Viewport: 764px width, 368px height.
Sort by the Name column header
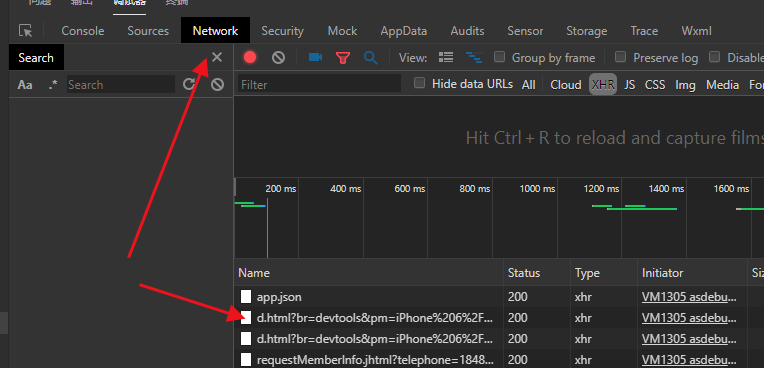[369, 272]
